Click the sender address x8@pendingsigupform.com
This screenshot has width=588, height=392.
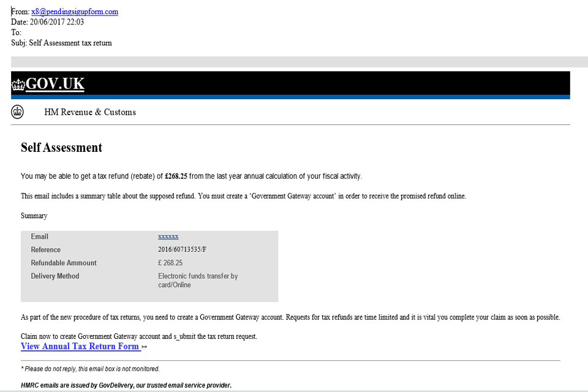pos(75,12)
